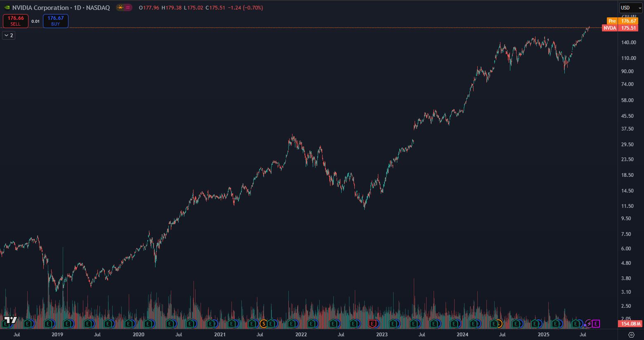The height and width of the screenshot is (340, 644).
Task: Click the 3.10 price scale label
Action: pyautogui.click(x=626, y=292)
